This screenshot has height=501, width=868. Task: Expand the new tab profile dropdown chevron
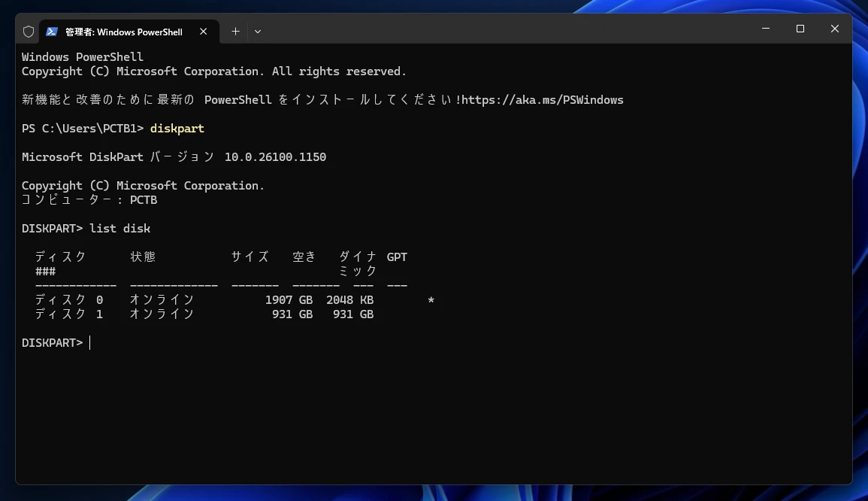tap(258, 32)
